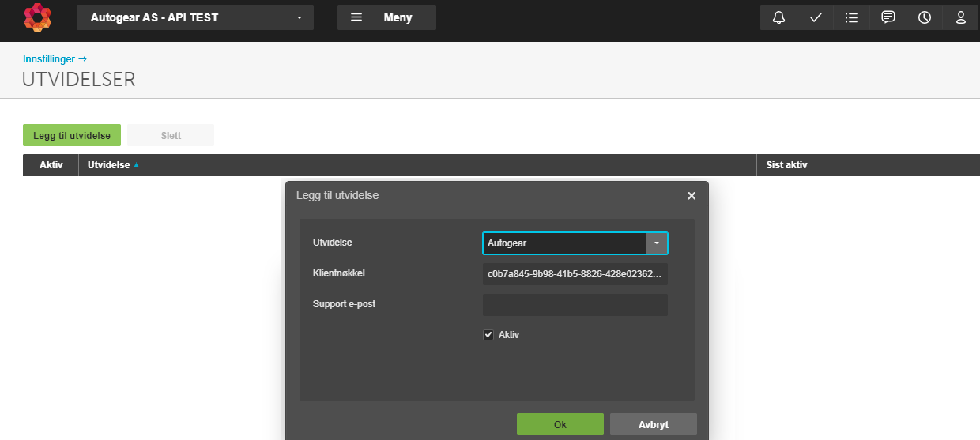The image size is (980, 440).
Task: Cancel with the Avbryt button
Action: tap(654, 424)
